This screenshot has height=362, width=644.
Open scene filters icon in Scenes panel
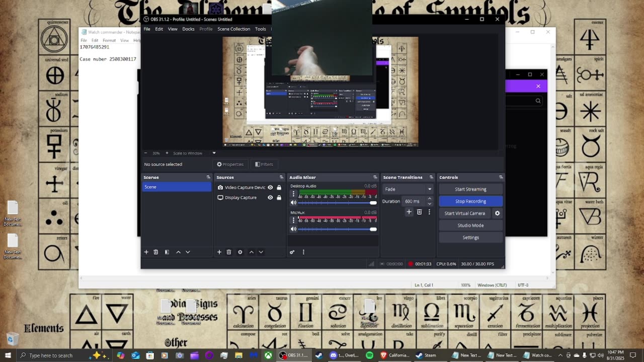point(167,252)
